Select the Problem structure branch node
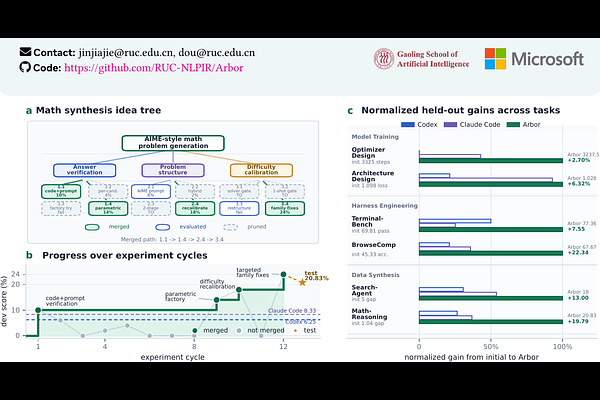 click(x=173, y=170)
